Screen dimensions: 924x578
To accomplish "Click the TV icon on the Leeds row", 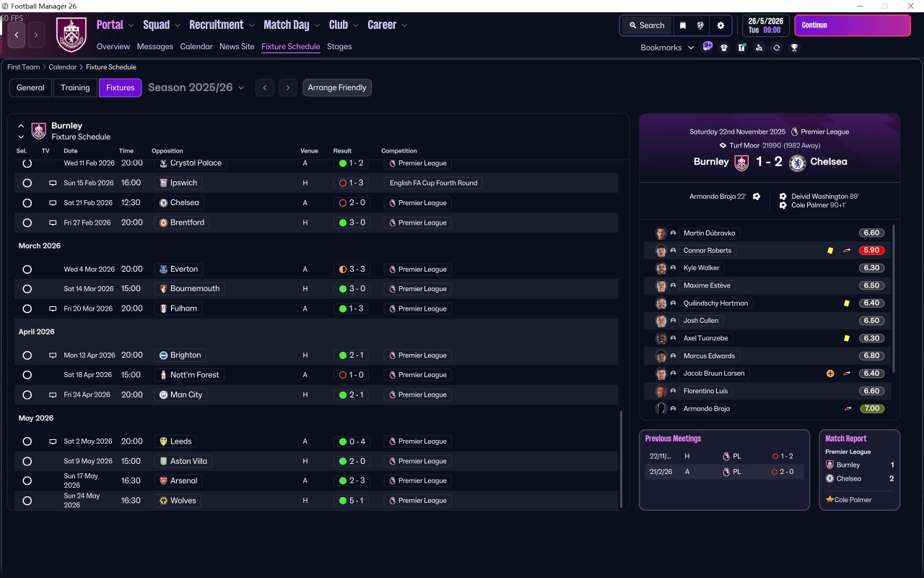I will (53, 441).
